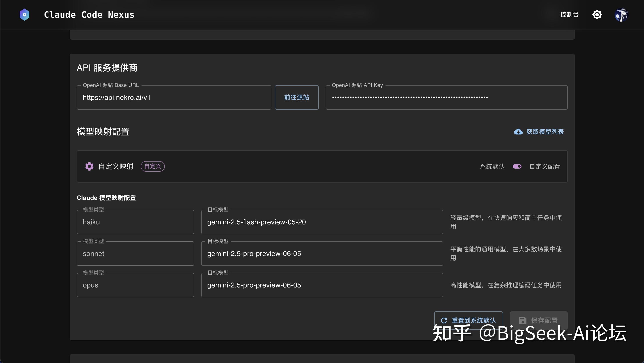Click the 保存配置 label
Screen dimensions: 644x363
click(544, 320)
